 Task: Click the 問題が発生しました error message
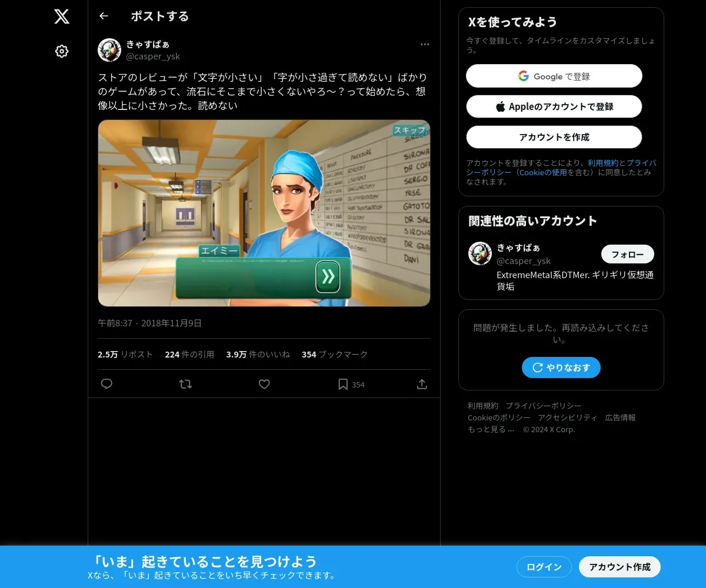point(561,333)
